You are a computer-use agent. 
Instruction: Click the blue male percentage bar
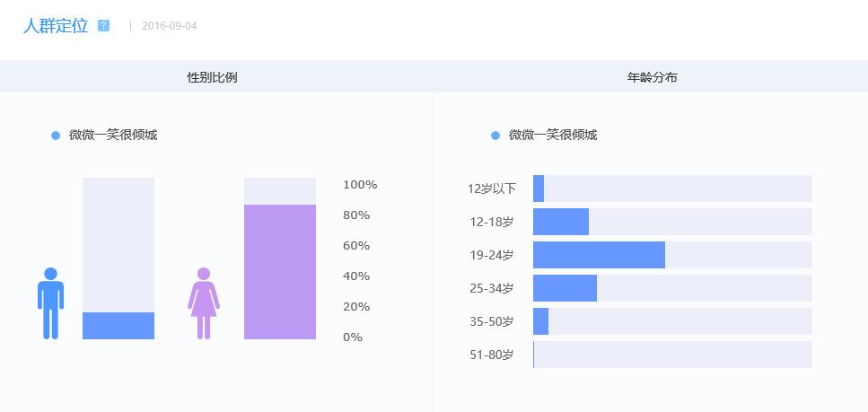point(118,326)
